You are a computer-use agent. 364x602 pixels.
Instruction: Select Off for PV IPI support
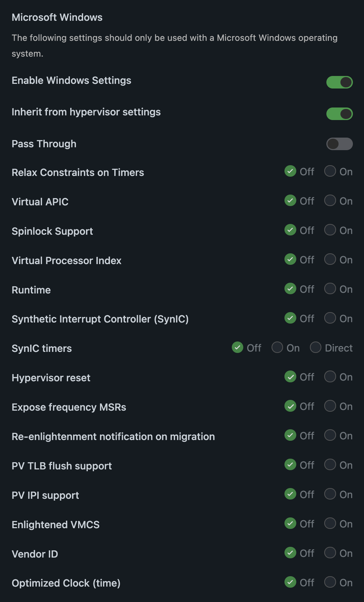pos(290,494)
